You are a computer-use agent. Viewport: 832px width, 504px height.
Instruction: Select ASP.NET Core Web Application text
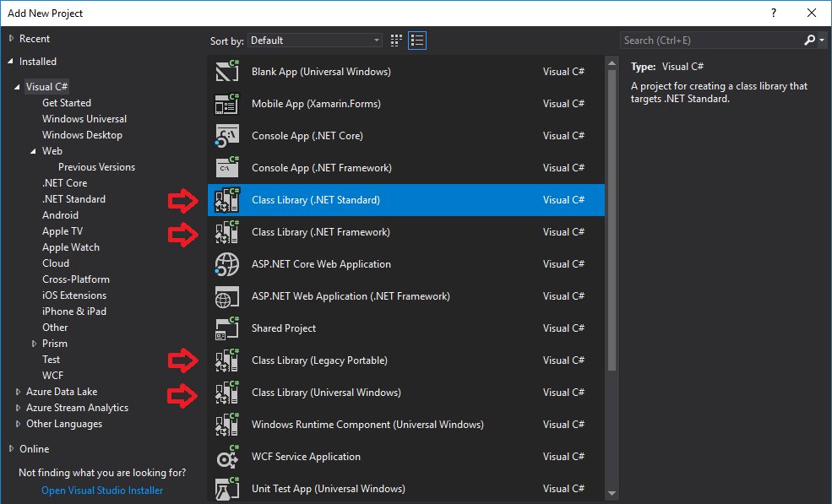(321, 264)
